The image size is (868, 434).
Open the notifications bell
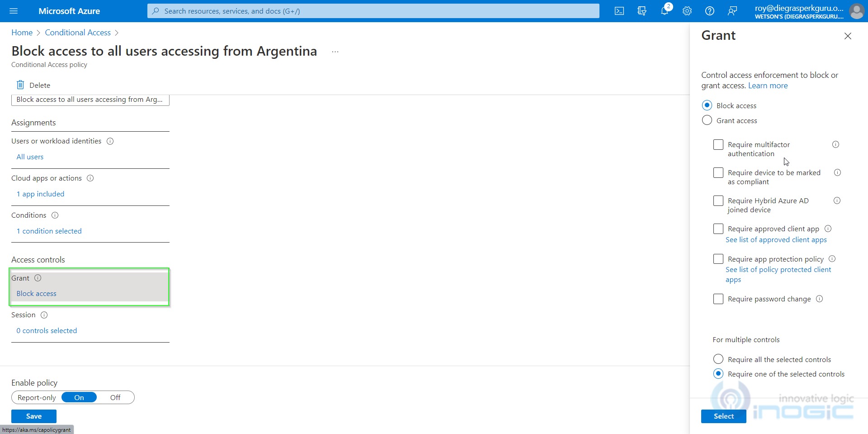[665, 11]
